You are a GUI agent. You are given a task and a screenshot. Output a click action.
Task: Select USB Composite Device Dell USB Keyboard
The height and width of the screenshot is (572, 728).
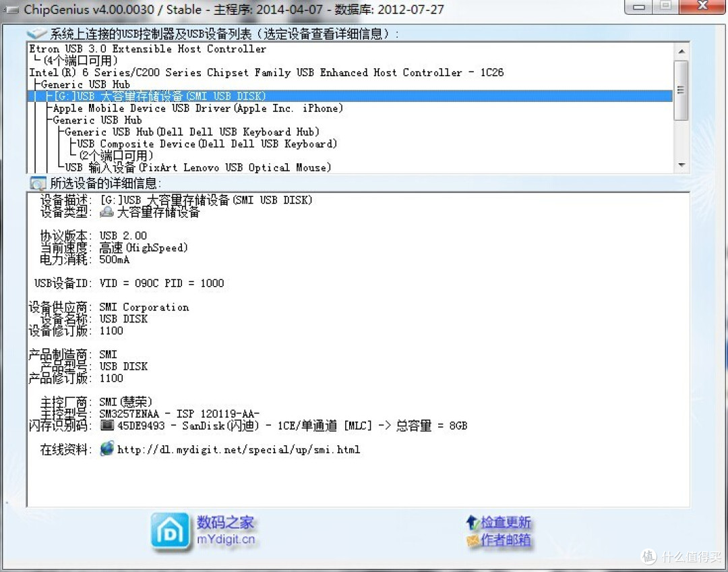tap(207, 144)
